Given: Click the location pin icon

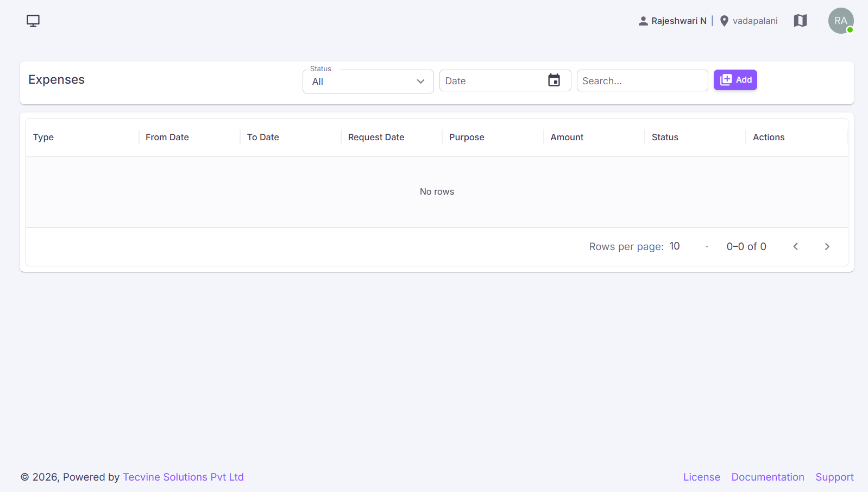Looking at the screenshot, I should 724,21.
